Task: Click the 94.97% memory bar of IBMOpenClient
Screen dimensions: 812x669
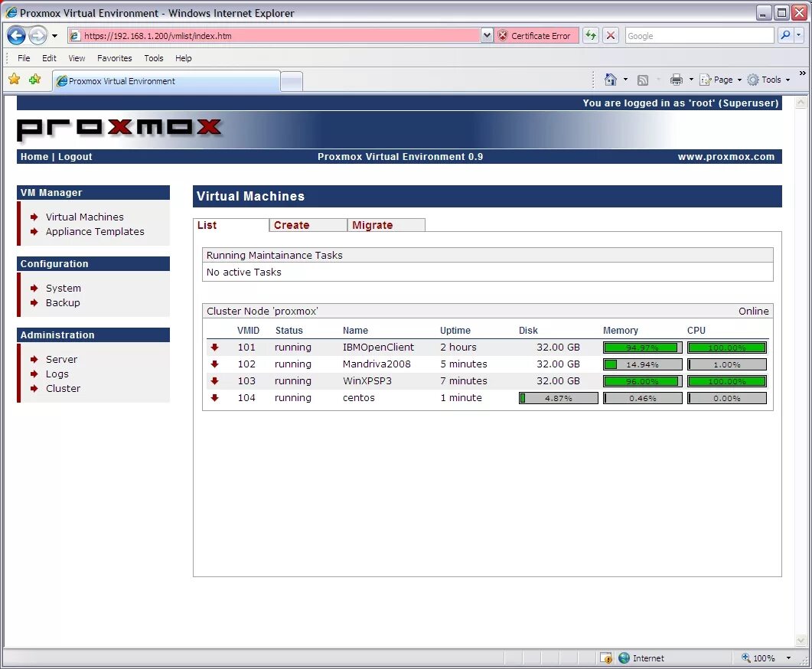Action: pyautogui.click(x=643, y=348)
